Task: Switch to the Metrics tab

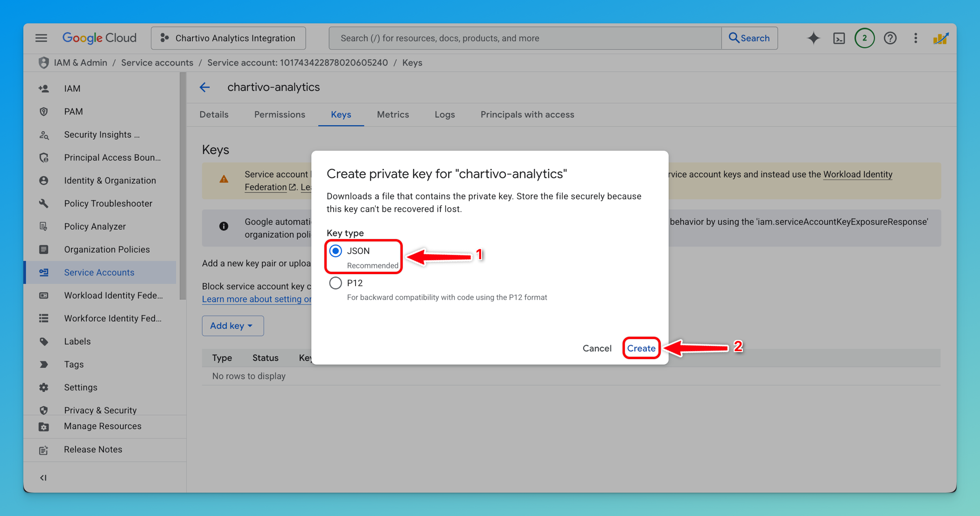Action: coord(392,114)
